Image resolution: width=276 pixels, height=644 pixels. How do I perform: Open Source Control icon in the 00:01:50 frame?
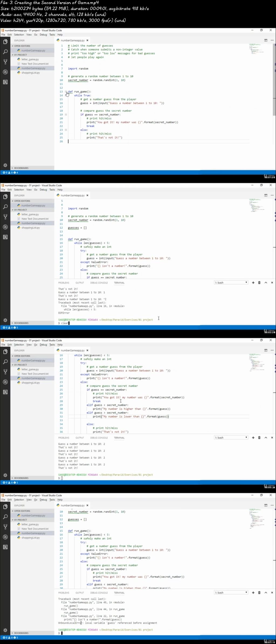(x=5, y=62)
